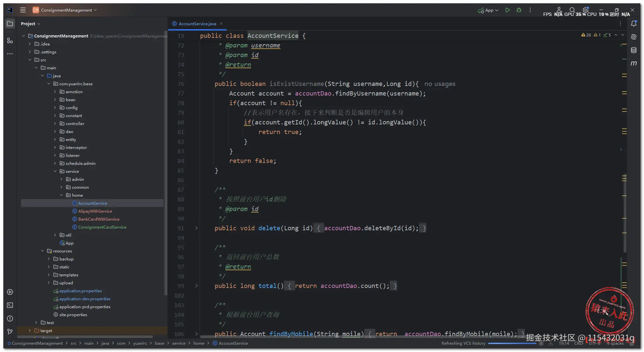Expand the admin package under service
644x352 pixels.
[x=61, y=179]
